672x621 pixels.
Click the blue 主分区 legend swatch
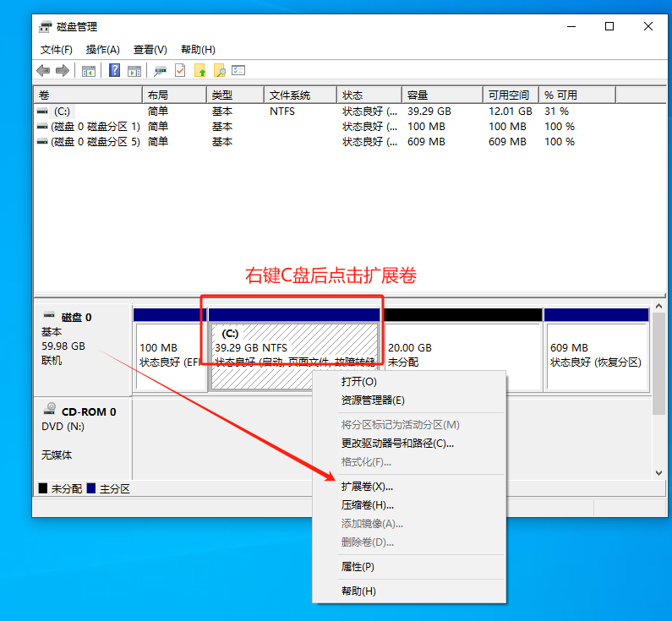point(90,488)
